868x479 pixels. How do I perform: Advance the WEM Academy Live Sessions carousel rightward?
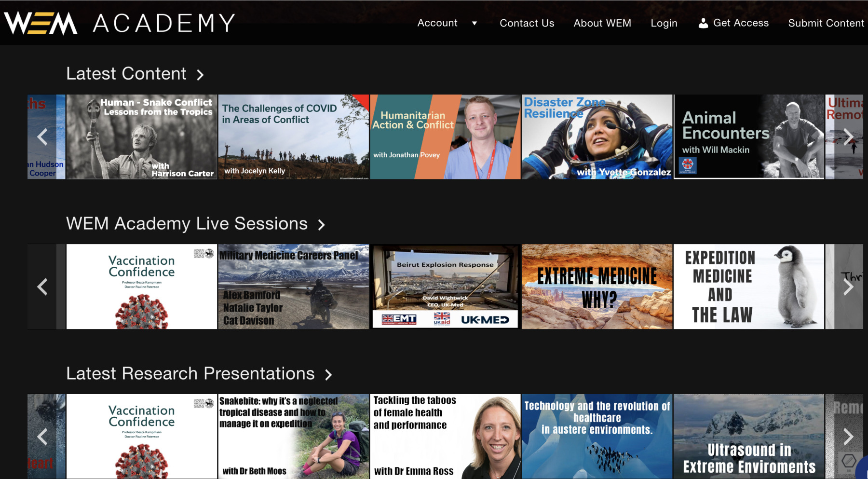coord(848,287)
